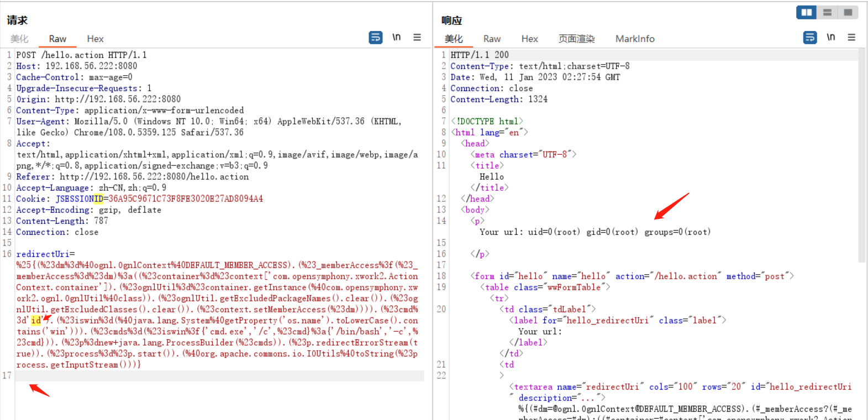Click label for="hello_redirectUri" line

pyautogui.click(x=617, y=321)
